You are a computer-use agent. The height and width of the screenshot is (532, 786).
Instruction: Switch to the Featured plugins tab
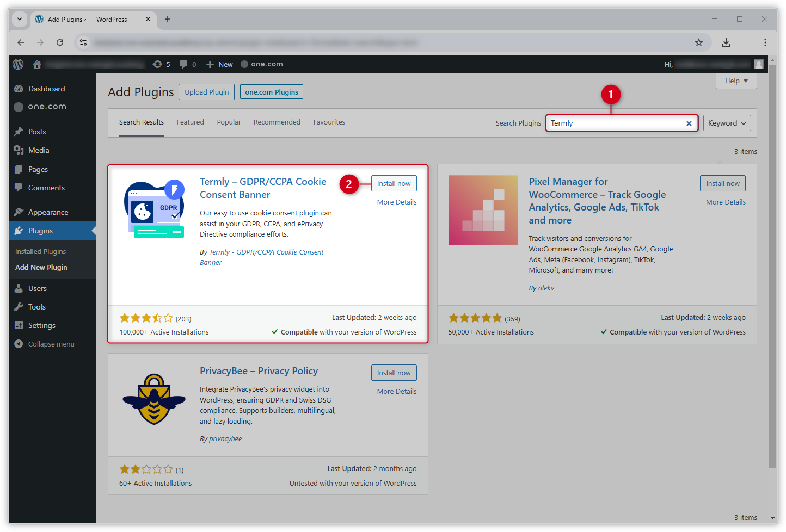point(190,122)
